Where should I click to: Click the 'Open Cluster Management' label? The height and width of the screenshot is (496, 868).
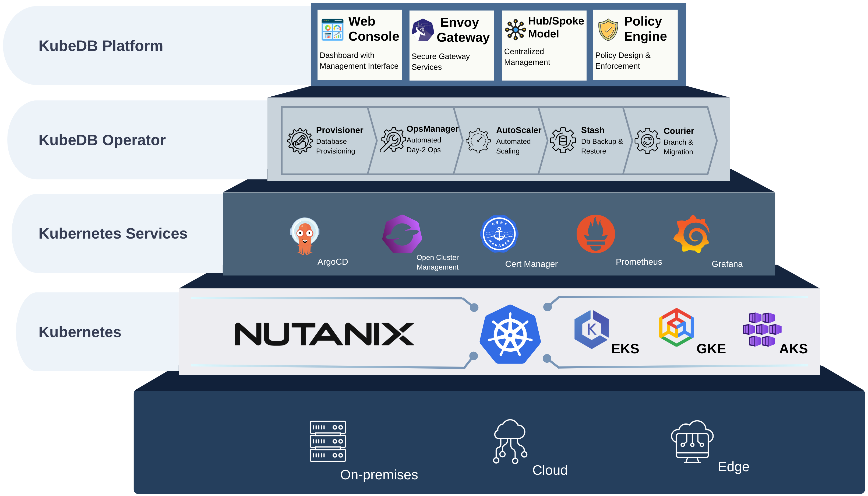437,262
